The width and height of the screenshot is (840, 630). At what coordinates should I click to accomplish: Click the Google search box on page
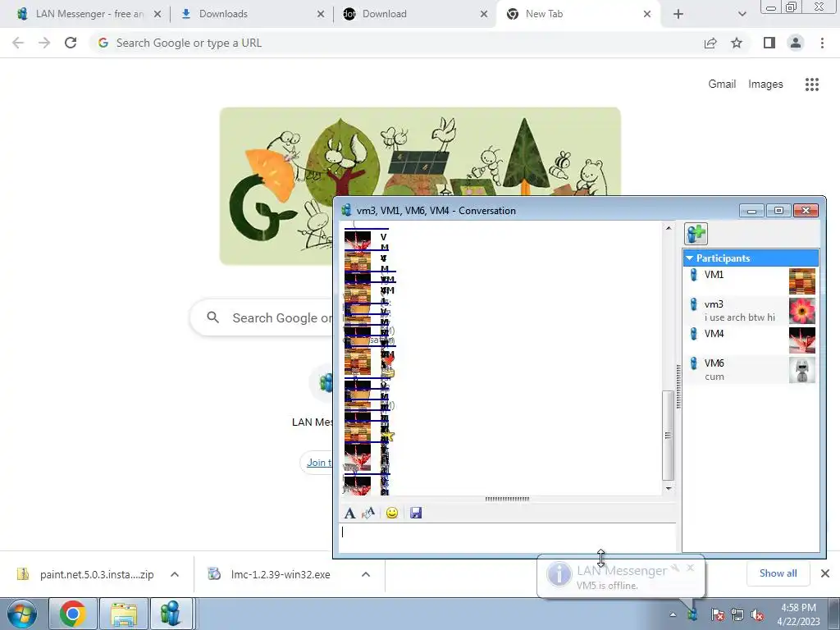click(262, 317)
